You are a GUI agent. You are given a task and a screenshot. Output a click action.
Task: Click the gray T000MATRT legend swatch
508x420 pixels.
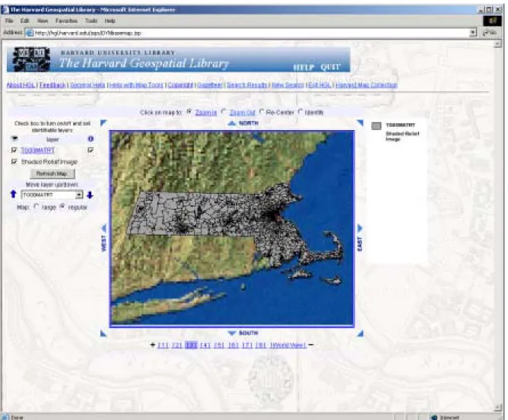376,126
